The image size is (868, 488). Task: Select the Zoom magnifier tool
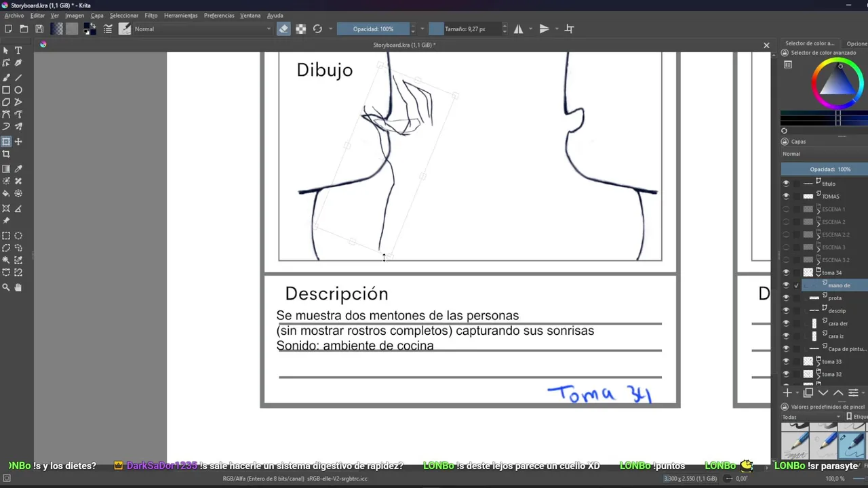click(x=6, y=287)
